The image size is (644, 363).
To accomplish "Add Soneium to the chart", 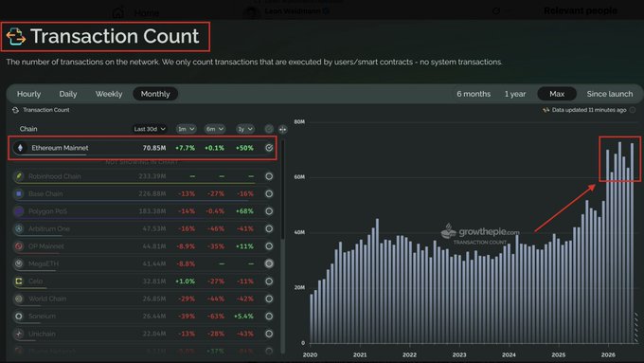I will coord(269,317).
